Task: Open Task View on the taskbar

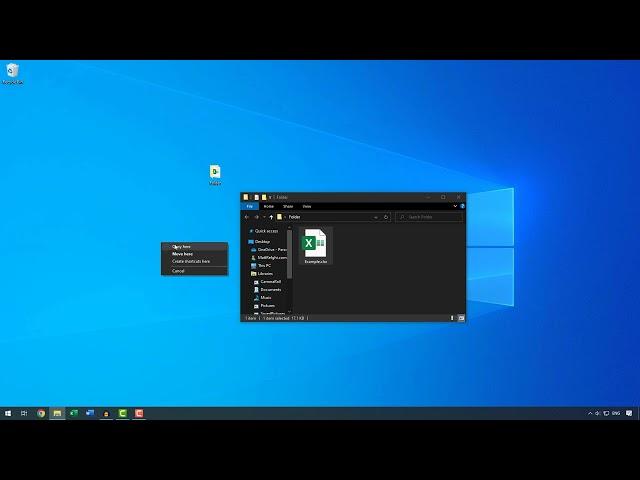Action: pos(24,413)
